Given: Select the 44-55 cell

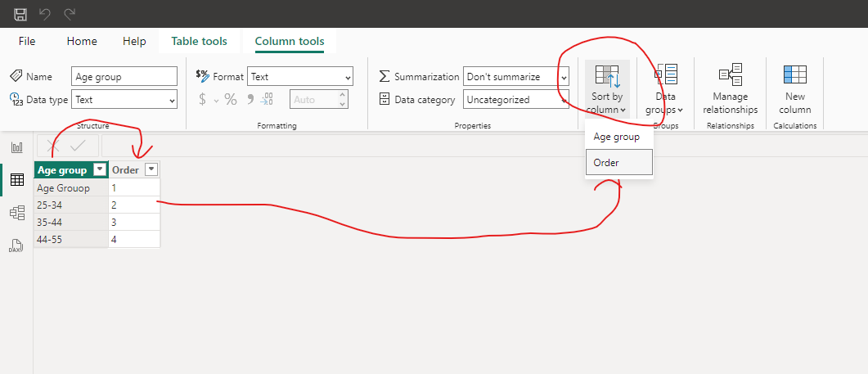Looking at the screenshot, I should pos(71,239).
